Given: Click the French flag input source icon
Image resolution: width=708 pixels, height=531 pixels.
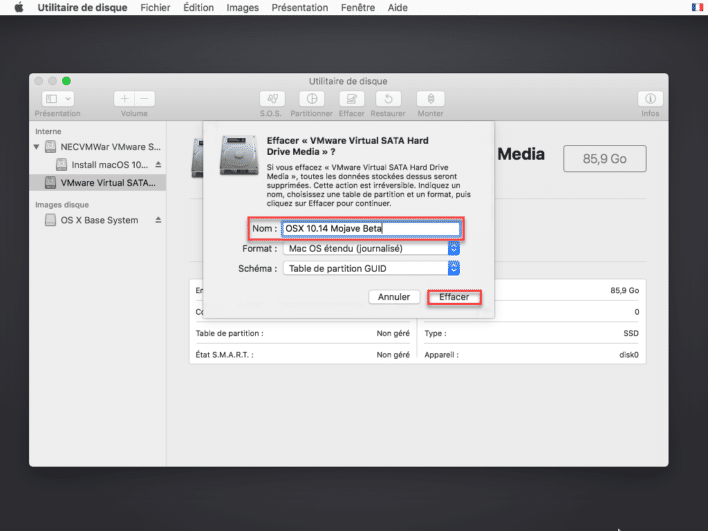Looking at the screenshot, I should coord(697,7).
